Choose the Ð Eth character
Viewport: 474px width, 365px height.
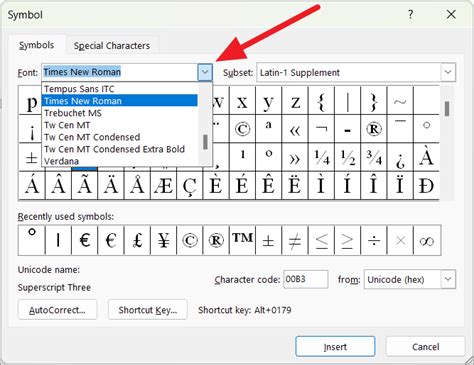426,186
